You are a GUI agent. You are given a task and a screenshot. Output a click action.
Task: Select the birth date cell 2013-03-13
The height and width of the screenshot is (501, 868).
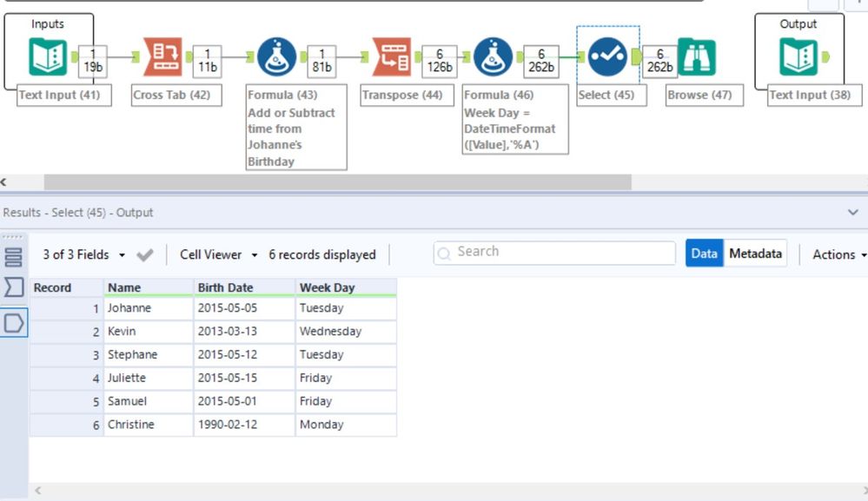point(244,331)
